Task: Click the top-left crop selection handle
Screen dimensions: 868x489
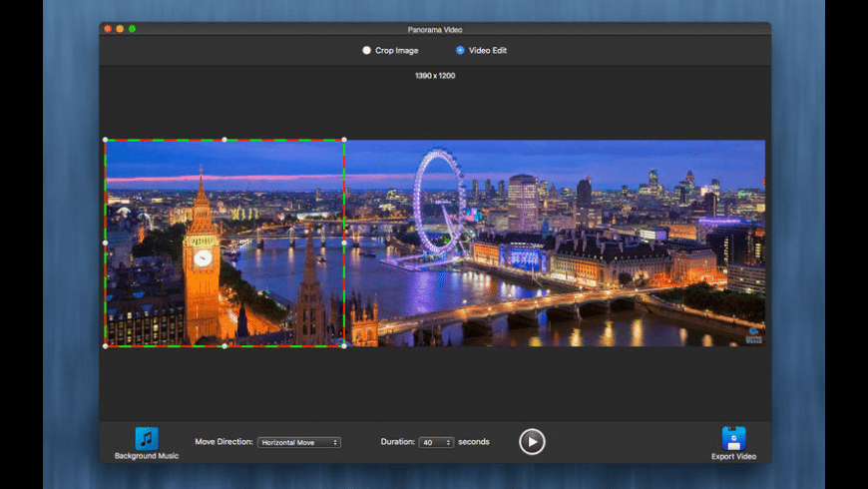Action: pyautogui.click(x=105, y=140)
